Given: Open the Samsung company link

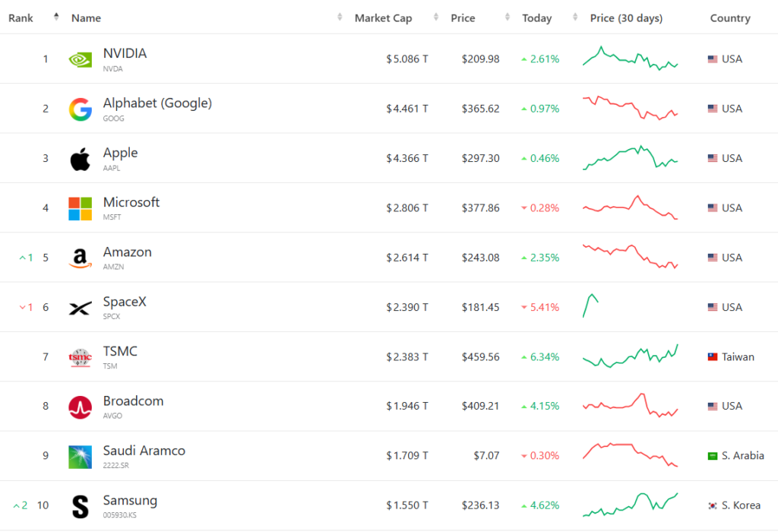Looking at the screenshot, I should point(130,500).
